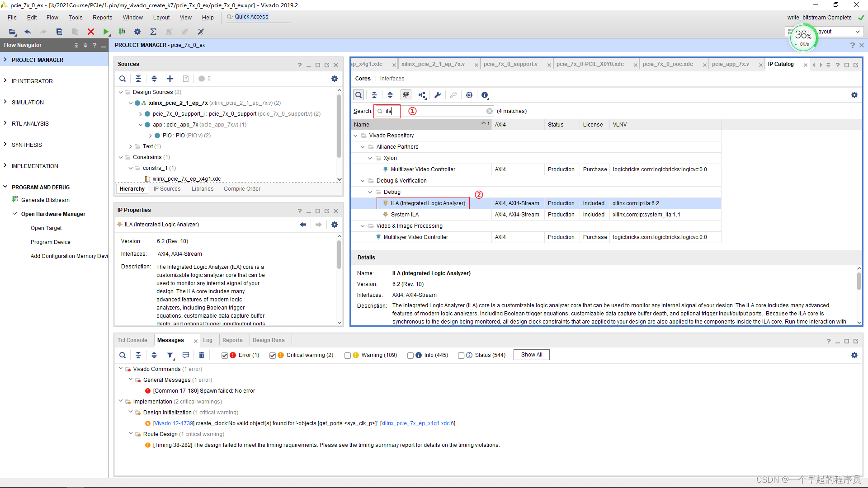Expand the Text folder in Sources
Image resolution: width=868 pixels, height=488 pixels.
pyautogui.click(x=131, y=146)
